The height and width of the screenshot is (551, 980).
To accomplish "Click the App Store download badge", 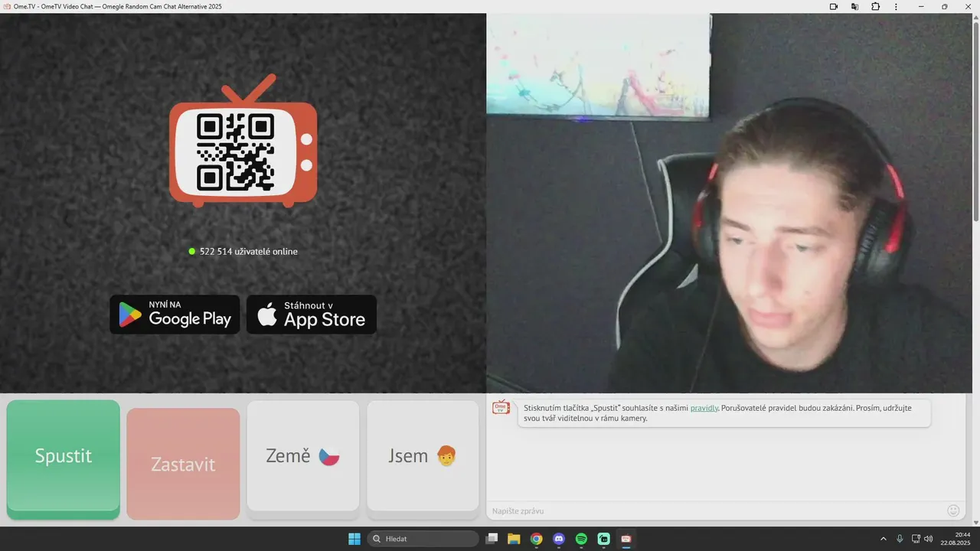I will pos(312,315).
